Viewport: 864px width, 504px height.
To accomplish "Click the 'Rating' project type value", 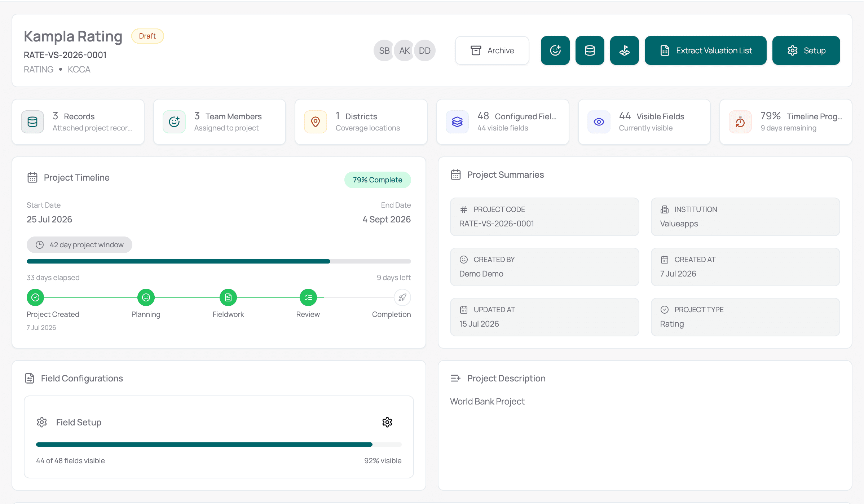I will [672, 324].
